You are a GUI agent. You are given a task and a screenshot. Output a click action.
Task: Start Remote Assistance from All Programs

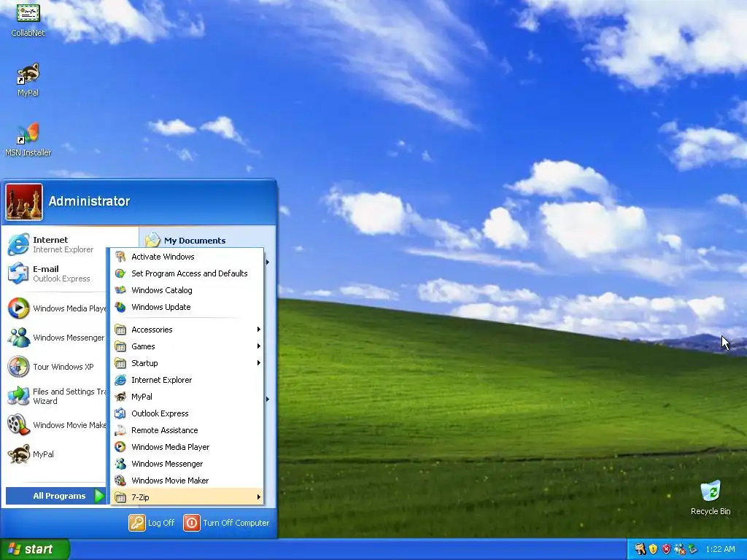click(187, 430)
